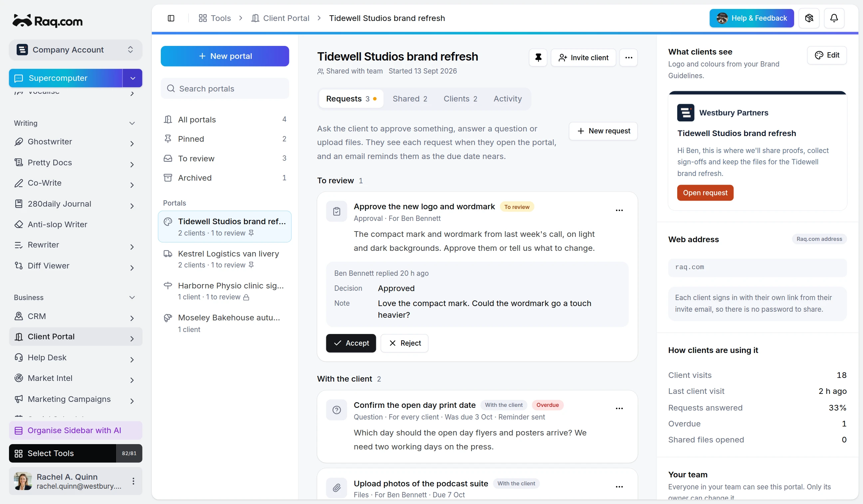Open Marketing Campaigns tool

[x=75, y=399]
